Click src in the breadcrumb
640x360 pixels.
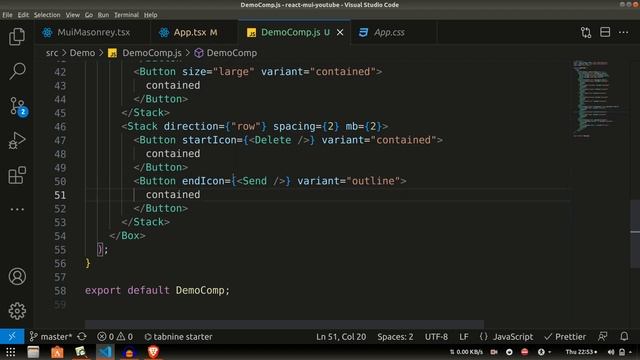52,53
